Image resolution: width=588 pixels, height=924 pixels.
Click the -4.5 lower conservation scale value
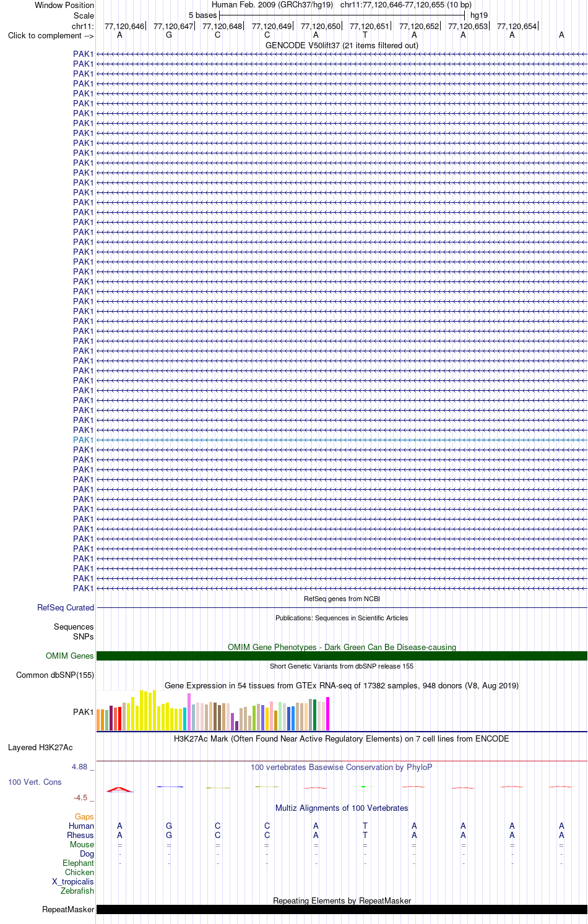point(80,797)
